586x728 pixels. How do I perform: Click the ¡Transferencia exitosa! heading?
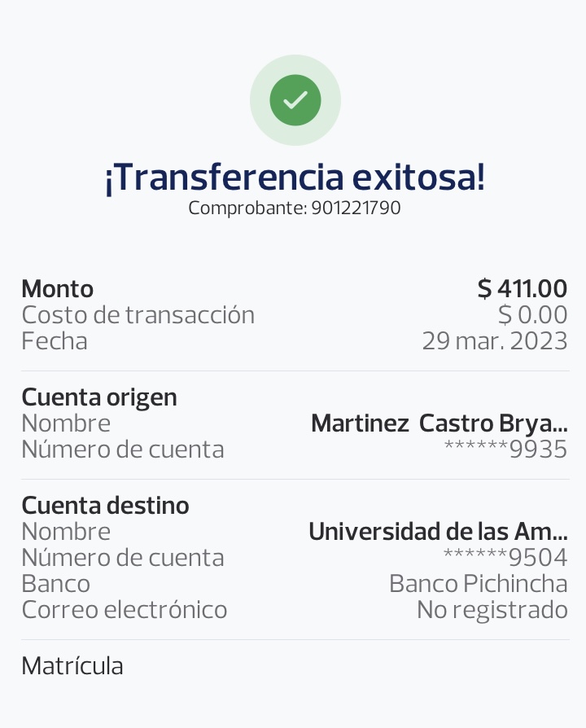(x=295, y=178)
